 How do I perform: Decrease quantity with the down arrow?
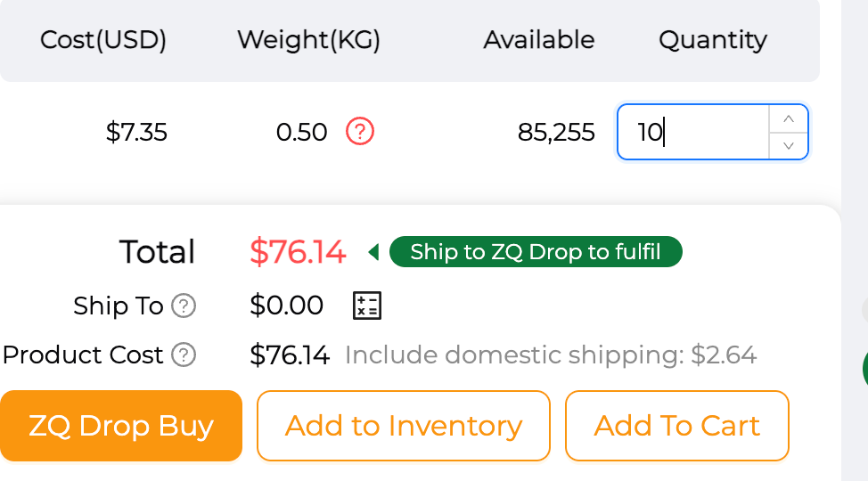(x=789, y=145)
